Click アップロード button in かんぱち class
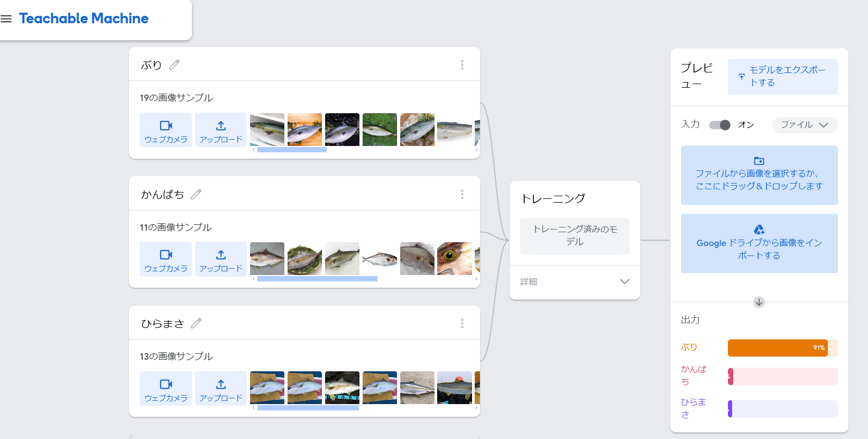This screenshot has height=439, width=868. pyautogui.click(x=221, y=259)
